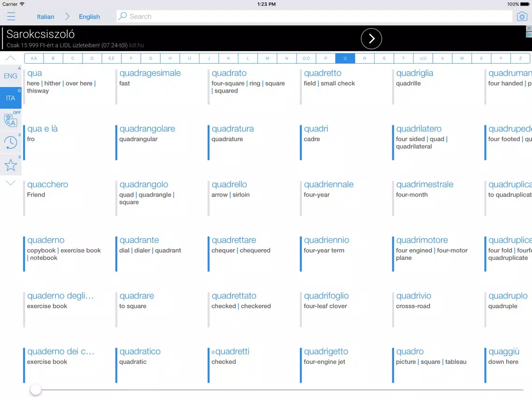Select the F letter tab
This screenshot has height=399, width=532.
click(131, 59)
